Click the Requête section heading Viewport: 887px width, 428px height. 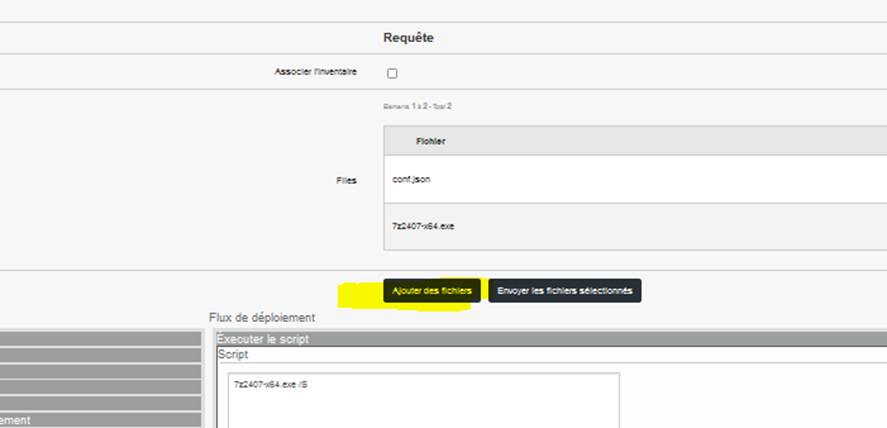click(408, 38)
